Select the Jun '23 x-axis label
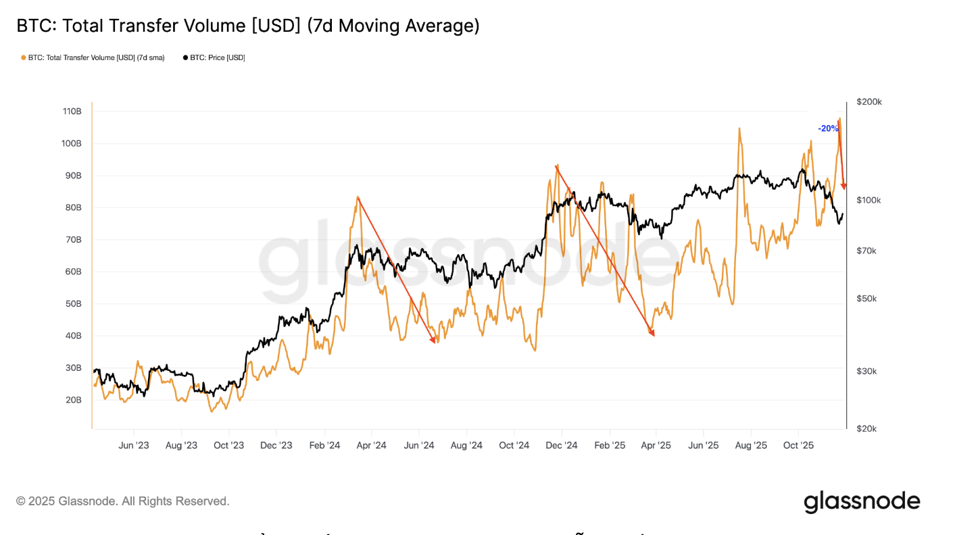The image size is (980, 535). (x=134, y=446)
